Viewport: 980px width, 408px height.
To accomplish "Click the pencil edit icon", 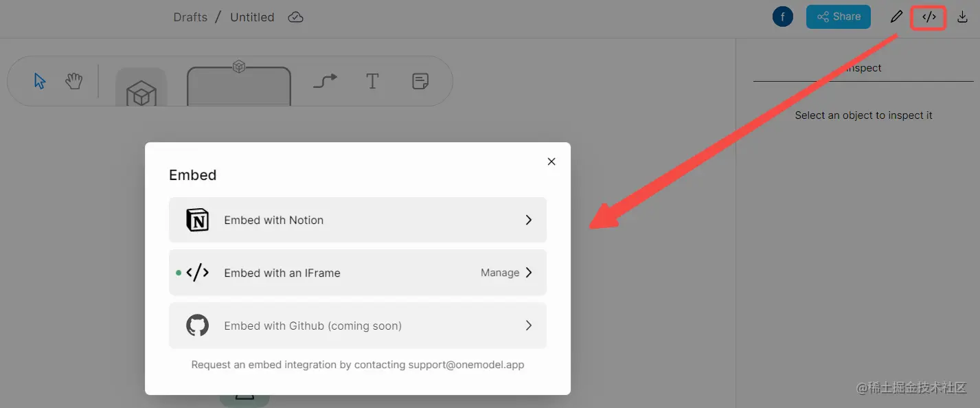I will click(x=896, y=17).
